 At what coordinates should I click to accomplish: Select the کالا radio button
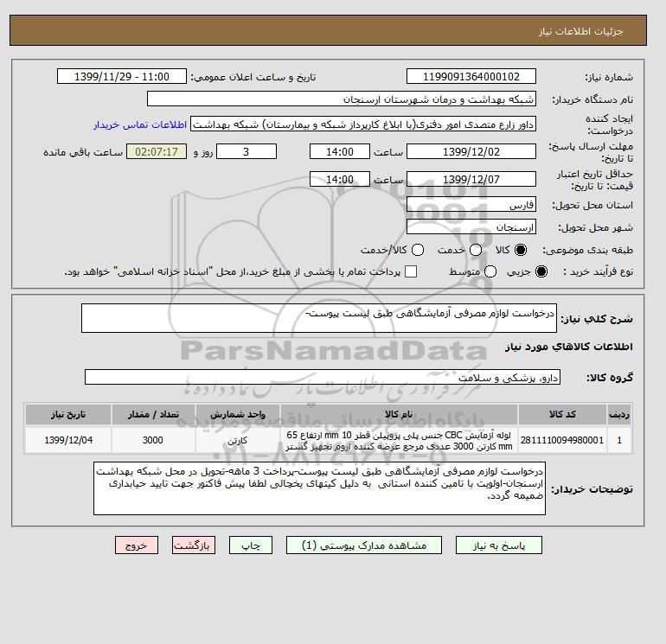(521, 250)
